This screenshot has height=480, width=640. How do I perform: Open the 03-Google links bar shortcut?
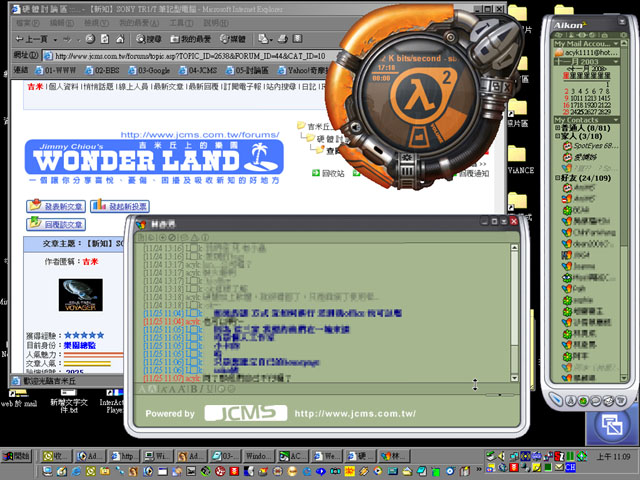point(149,70)
